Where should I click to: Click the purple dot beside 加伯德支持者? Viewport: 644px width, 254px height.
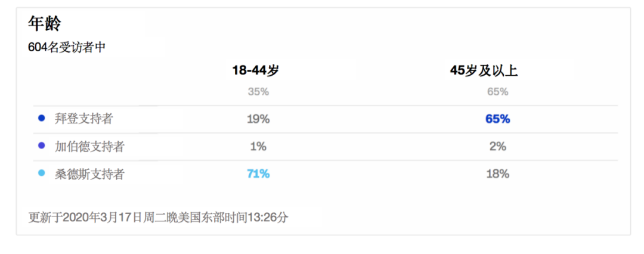(x=41, y=146)
